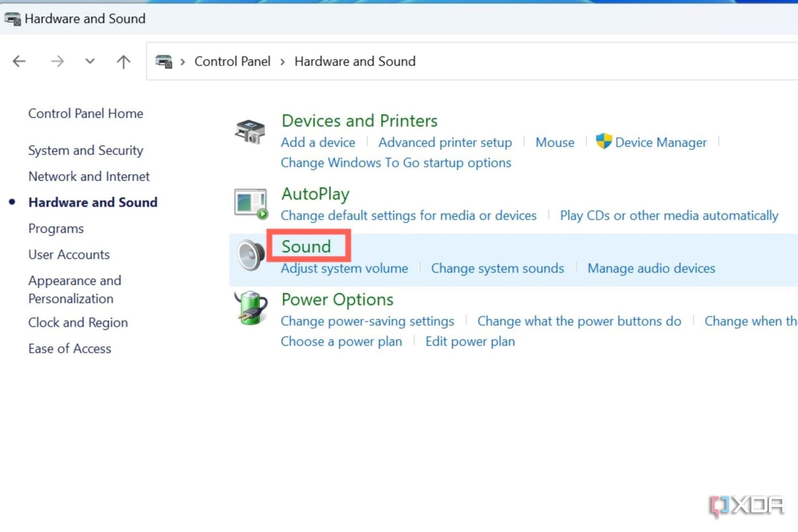Select Ease of Access in the sidebar
The image size is (798, 532).
70,348
